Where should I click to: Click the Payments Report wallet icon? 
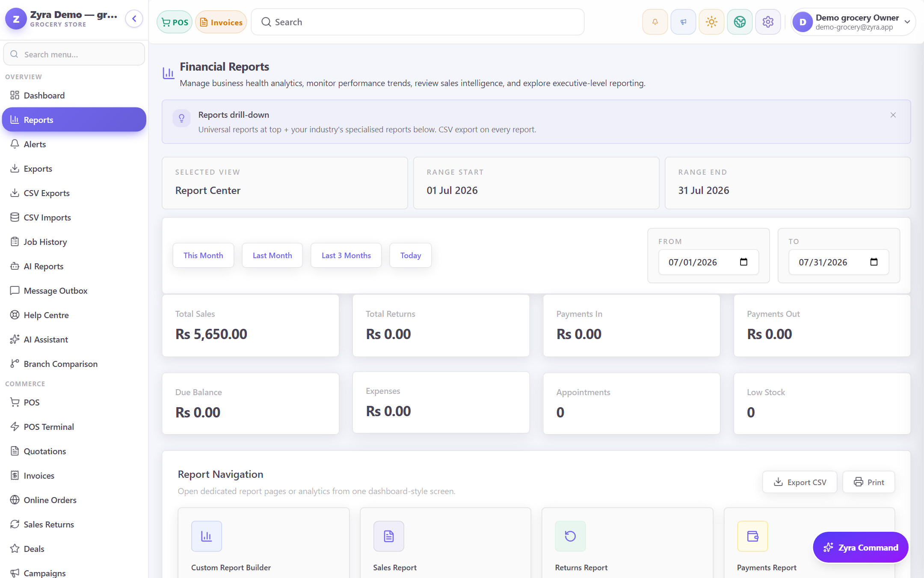(x=752, y=536)
